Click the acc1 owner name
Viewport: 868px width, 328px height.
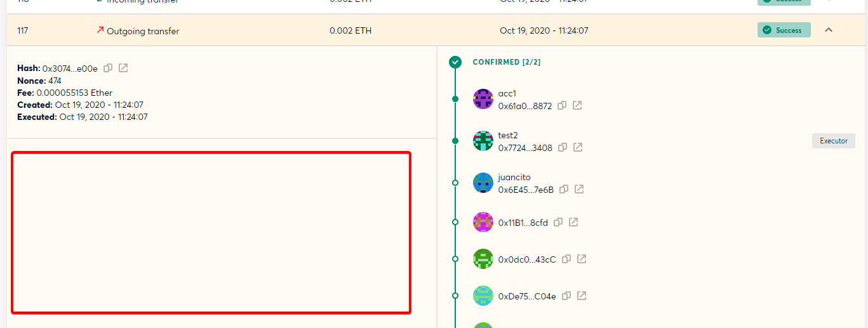point(507,93)
